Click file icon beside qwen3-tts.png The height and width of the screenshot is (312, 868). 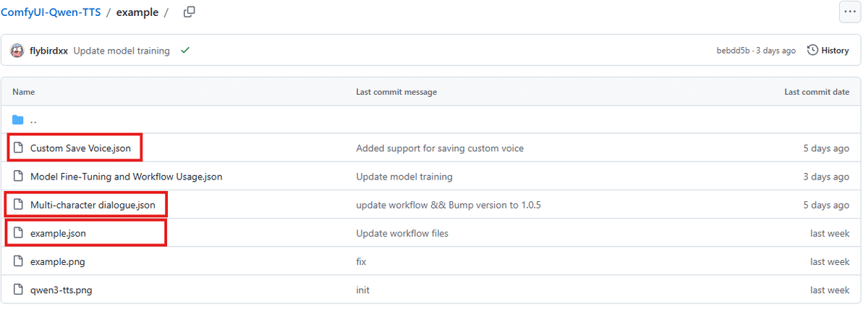click(x=18, y=290)
